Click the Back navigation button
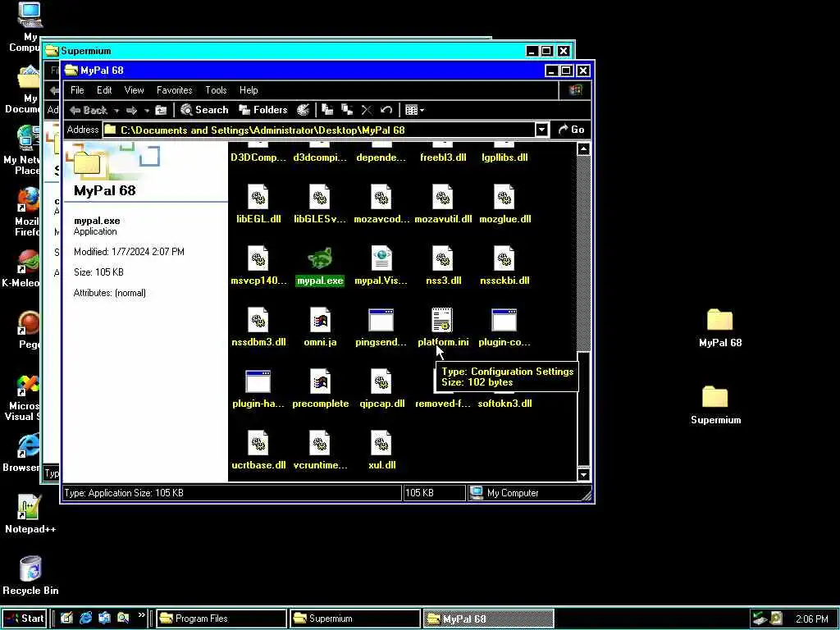 tap(89, 111)
